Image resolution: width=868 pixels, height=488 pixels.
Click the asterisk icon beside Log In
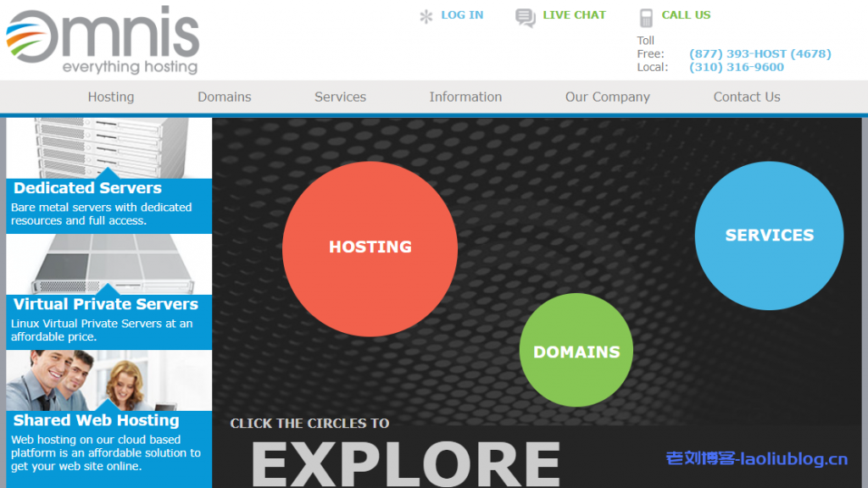point(426,16)
